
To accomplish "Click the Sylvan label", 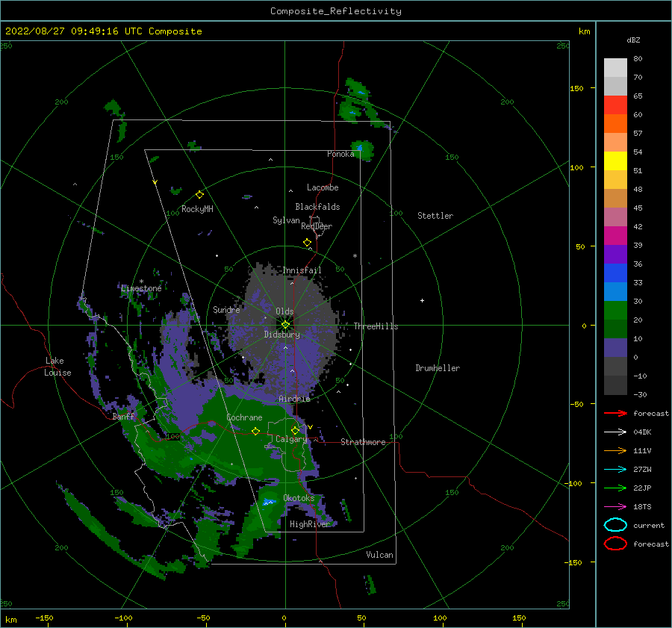I will [x=286, y=220].
